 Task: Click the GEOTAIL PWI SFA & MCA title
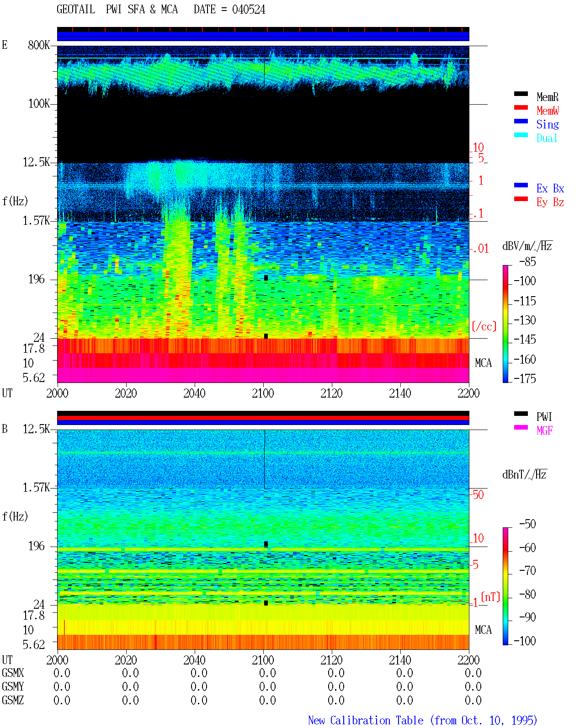pos(117,10)
